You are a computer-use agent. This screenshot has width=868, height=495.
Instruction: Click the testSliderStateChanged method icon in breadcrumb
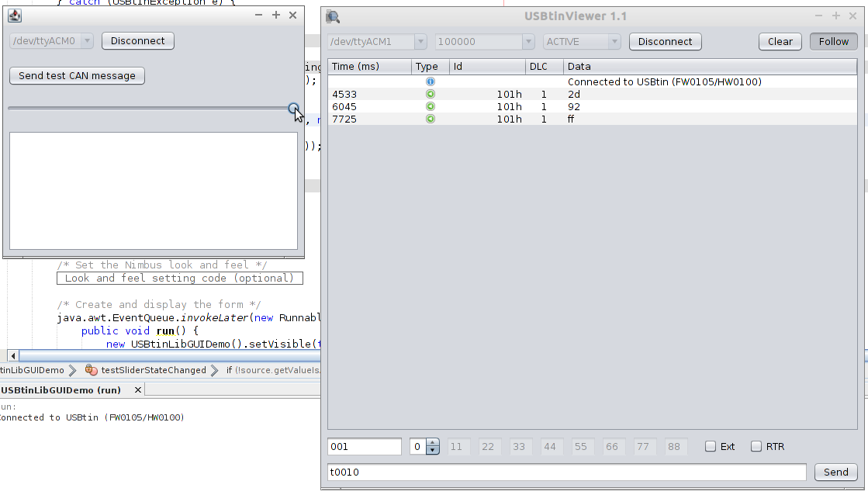click(92, 370)
